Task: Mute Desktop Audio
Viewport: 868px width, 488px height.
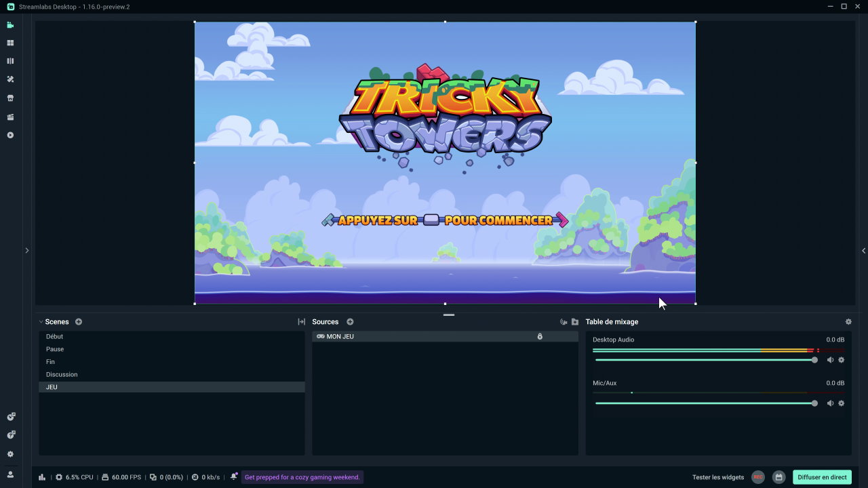Action: click(x=830, y=360)
